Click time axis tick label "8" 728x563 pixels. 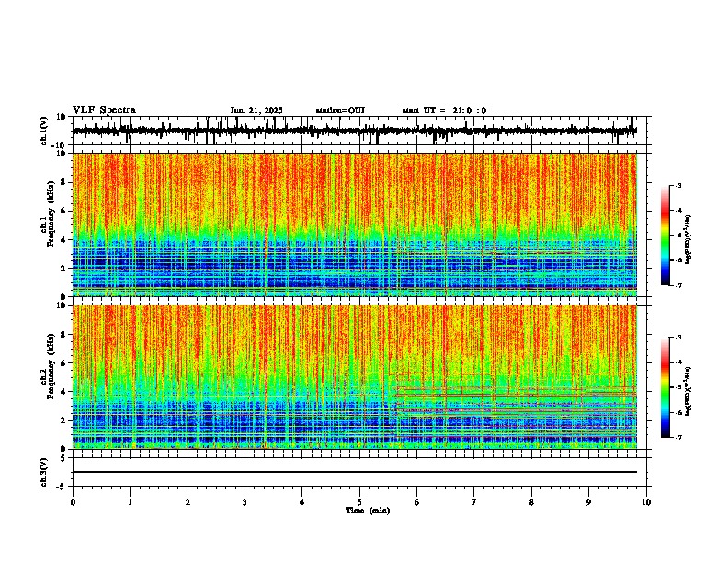(531, 502)
